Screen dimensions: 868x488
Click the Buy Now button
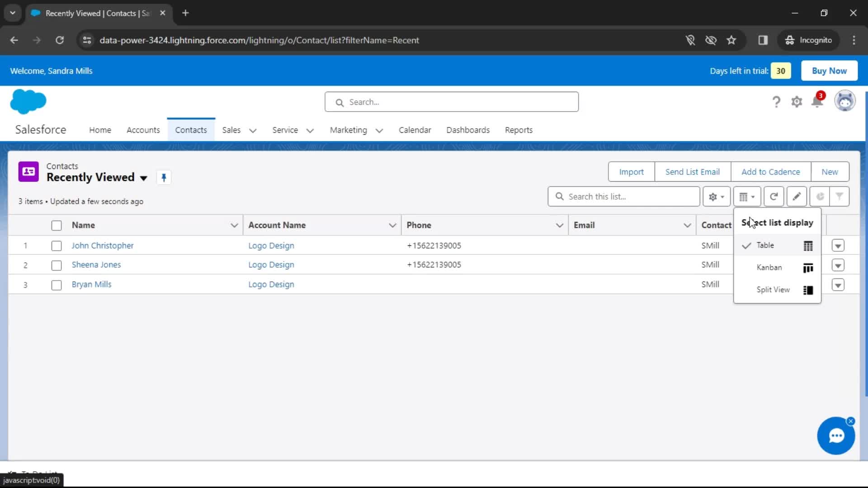(x=829, y=71)
